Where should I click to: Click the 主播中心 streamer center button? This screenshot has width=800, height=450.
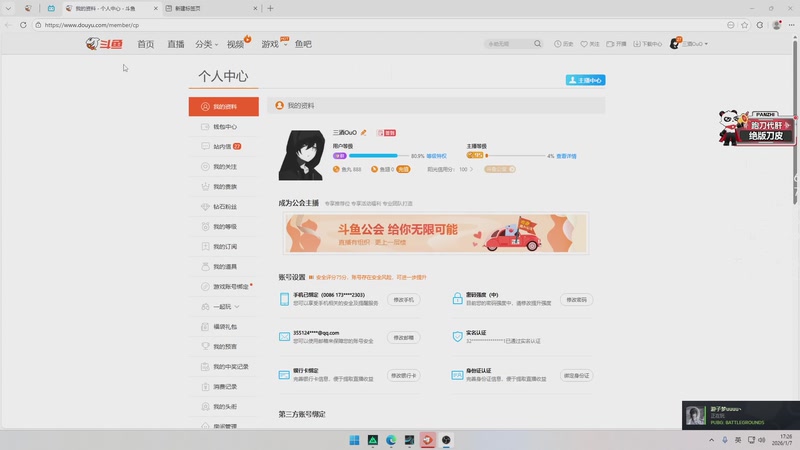coord(585,80)
